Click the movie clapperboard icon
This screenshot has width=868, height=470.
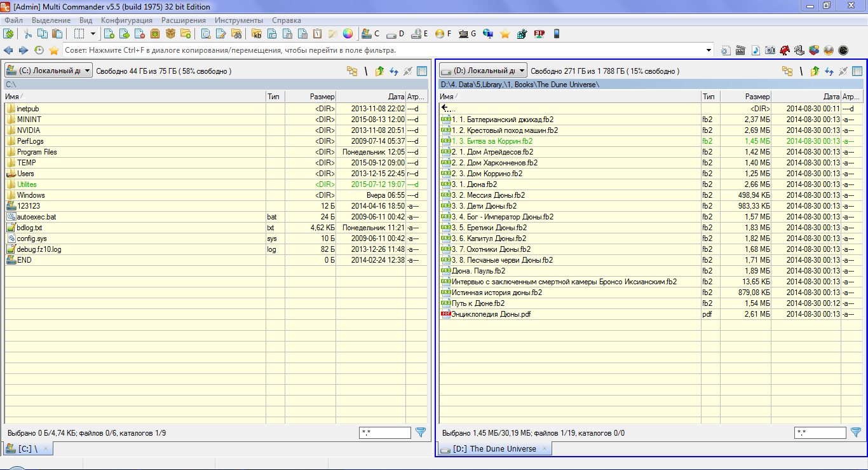pos(740,50)
